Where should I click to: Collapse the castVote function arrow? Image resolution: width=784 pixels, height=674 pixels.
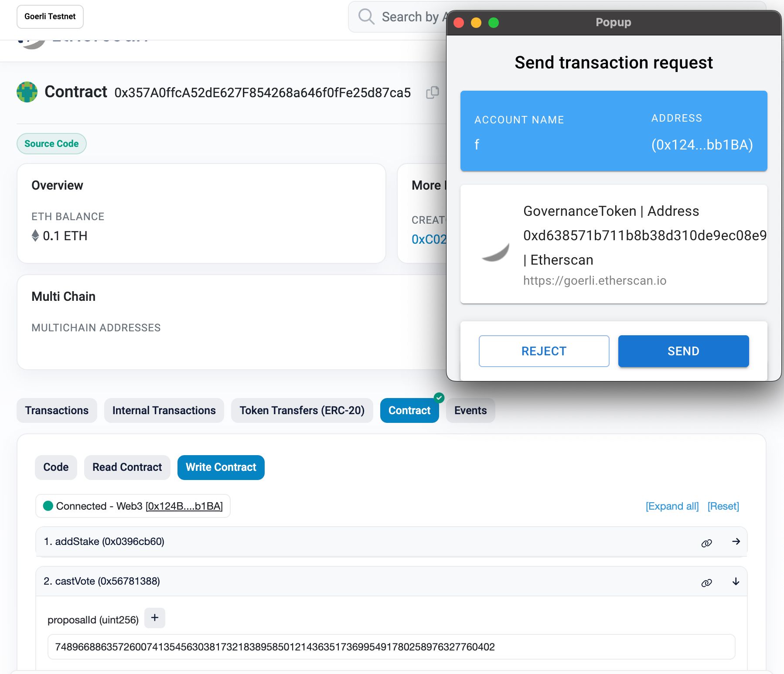coord(736,582)
